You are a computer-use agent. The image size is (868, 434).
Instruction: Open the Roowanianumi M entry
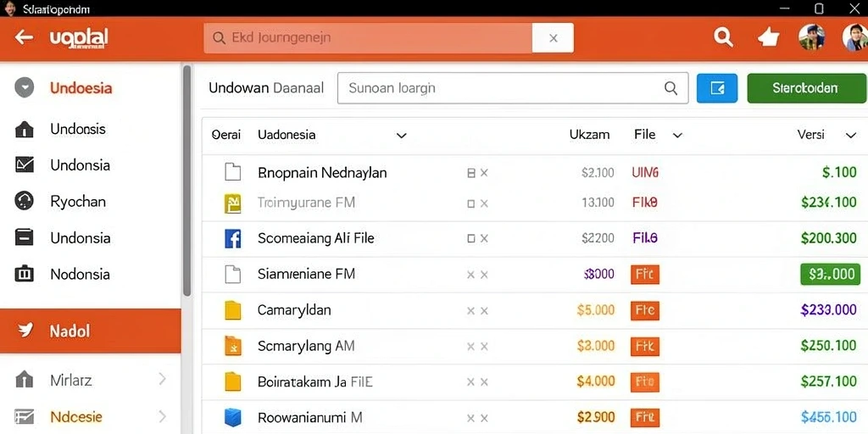click(x=310, y=417)
